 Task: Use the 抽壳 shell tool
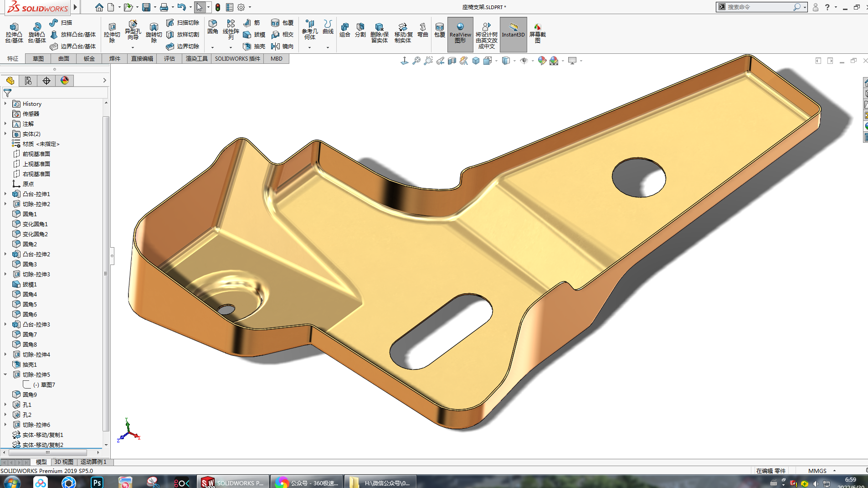(x=254, y=47)
